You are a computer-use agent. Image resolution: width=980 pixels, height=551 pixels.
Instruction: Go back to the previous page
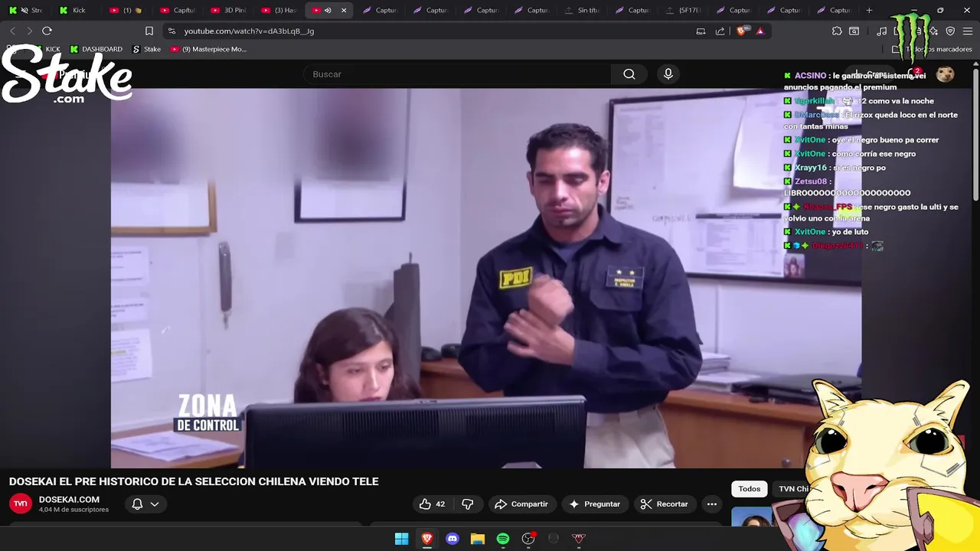(x=12, y=31)
